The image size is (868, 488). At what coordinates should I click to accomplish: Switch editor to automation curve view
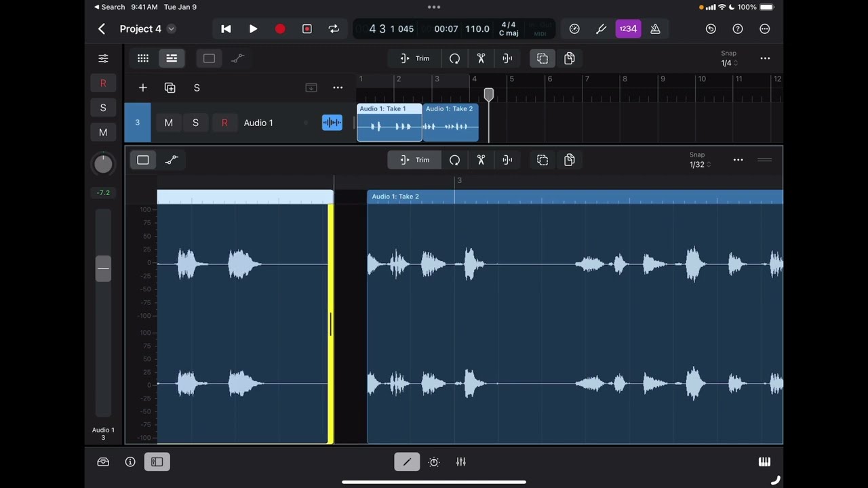[172, 160]
